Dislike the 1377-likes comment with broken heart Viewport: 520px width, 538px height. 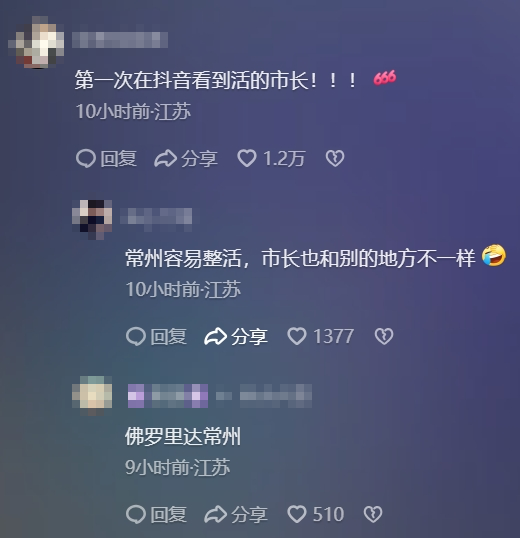(384, 336)
